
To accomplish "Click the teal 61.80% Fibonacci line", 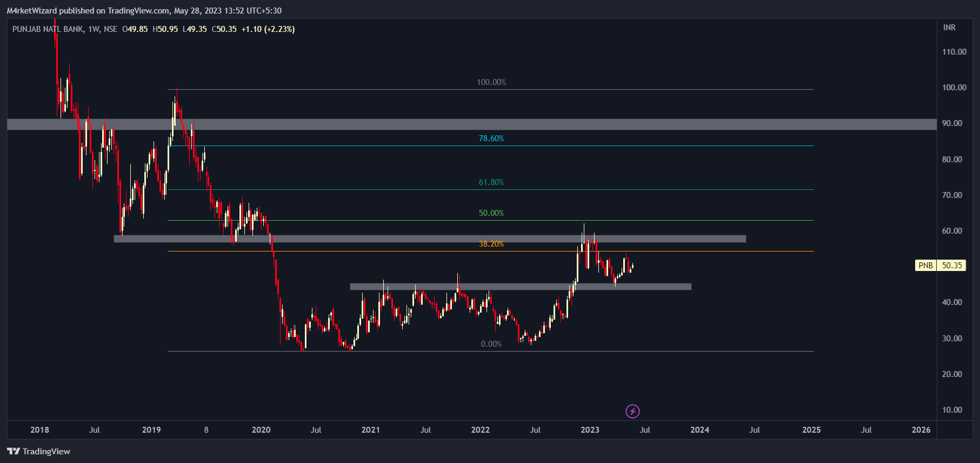I will [491, 190].
